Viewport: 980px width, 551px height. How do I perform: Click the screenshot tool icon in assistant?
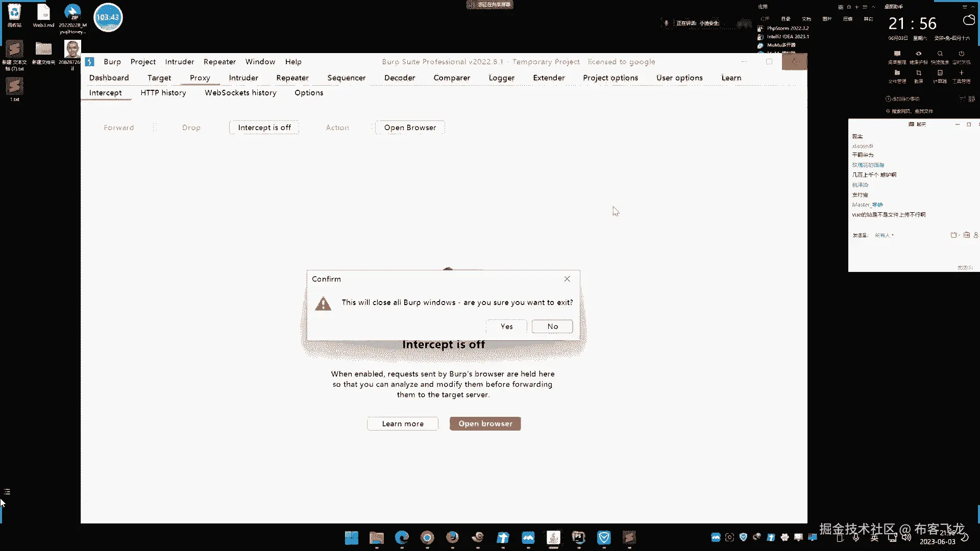(918, 73)
